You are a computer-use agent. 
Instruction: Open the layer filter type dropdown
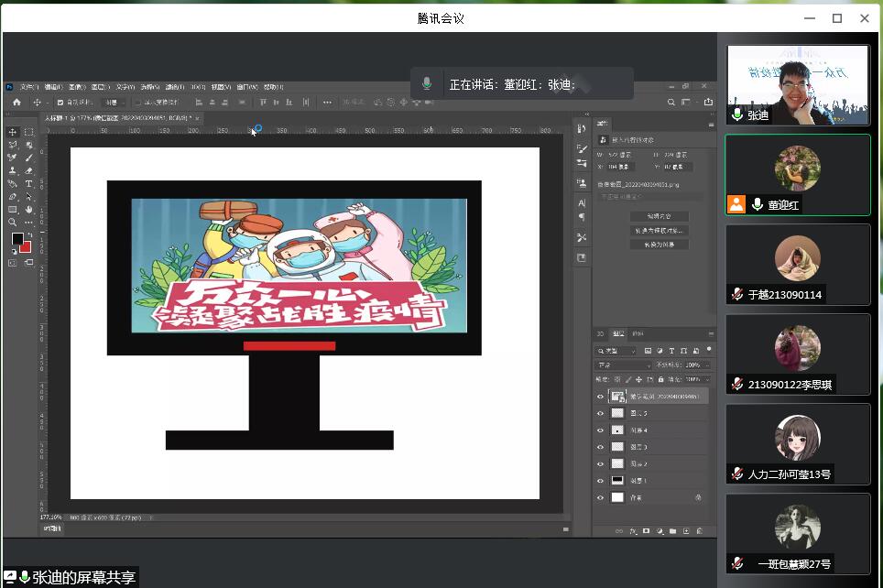tap(617, 351)
